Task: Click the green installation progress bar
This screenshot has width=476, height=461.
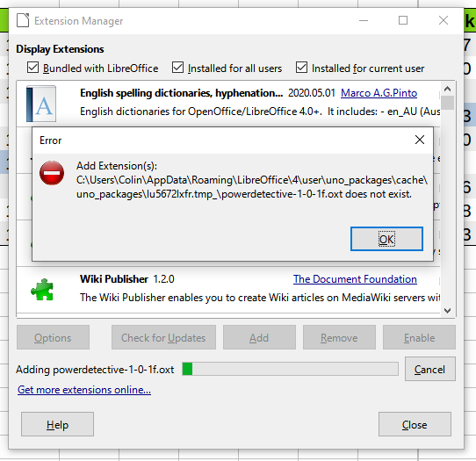Action: point(290,369)
